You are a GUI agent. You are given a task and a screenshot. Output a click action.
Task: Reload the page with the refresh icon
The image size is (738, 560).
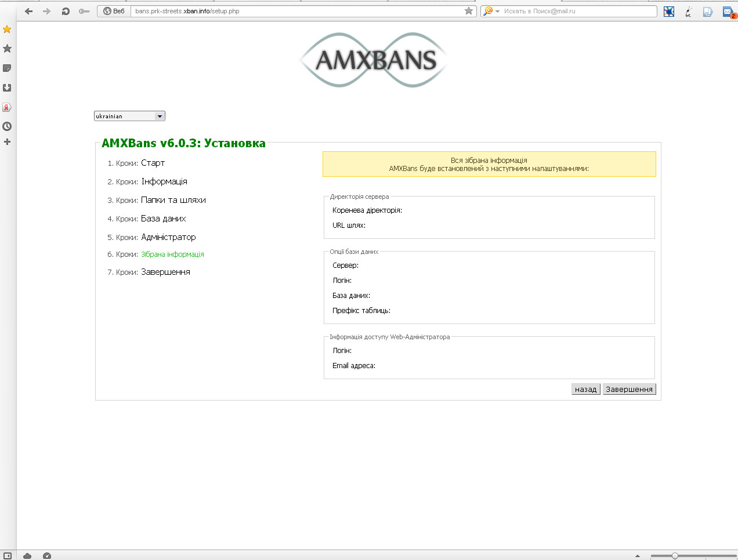coord(66,11)
